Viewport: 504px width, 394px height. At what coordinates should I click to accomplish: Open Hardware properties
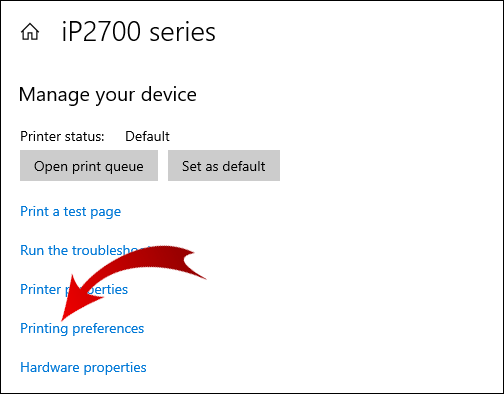[x=83, y=368]
